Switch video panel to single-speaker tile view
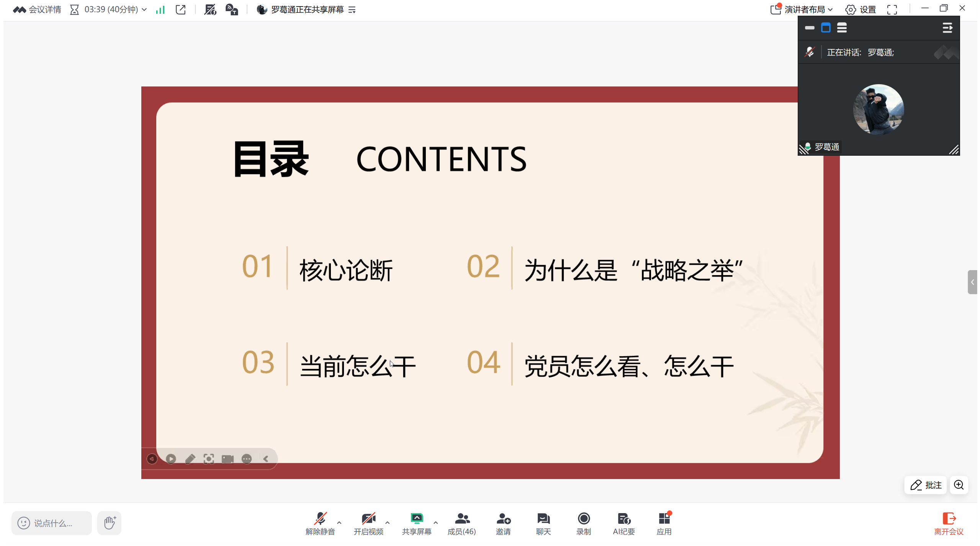The height and width of the screenshot is (546, 980). (x=825, y=28)
